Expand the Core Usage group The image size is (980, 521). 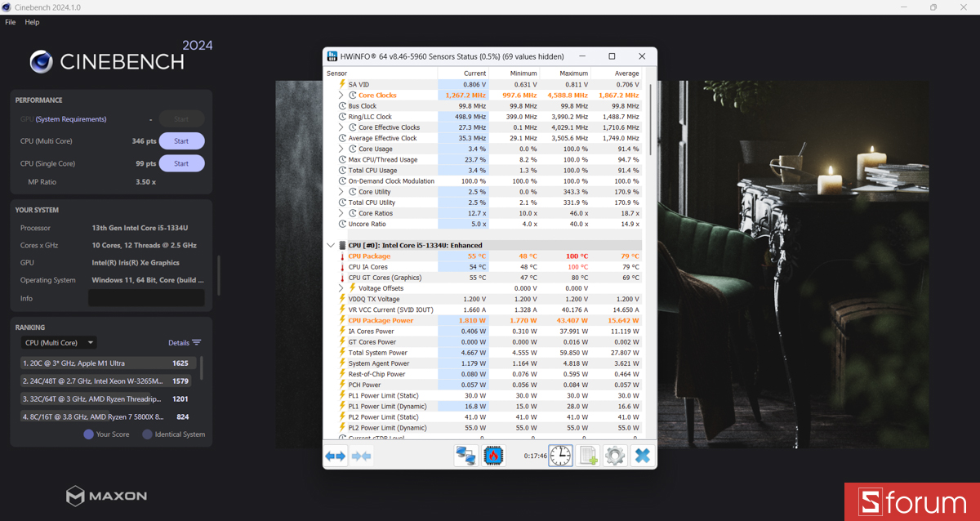(341, 149)
